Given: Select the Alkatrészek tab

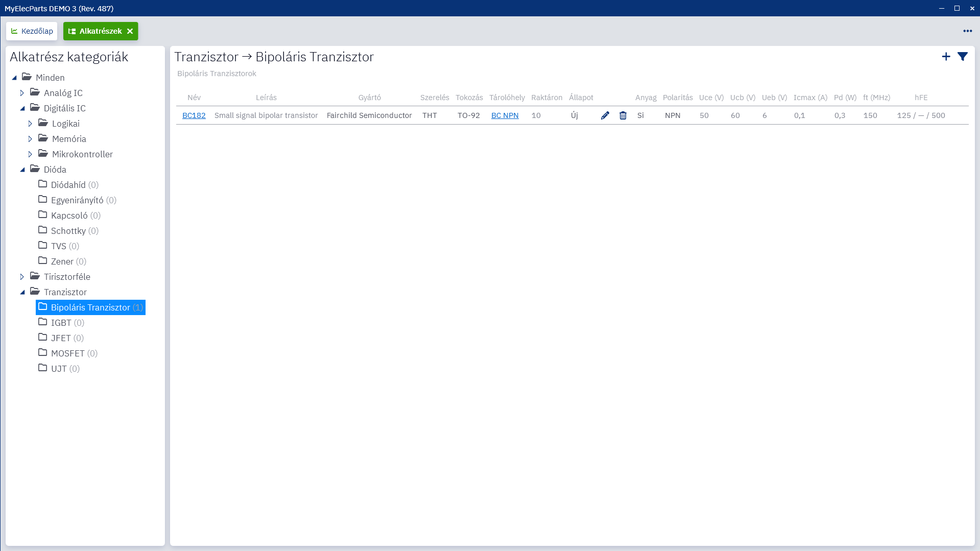Looking at the screenshot, I should coord(101,31).
